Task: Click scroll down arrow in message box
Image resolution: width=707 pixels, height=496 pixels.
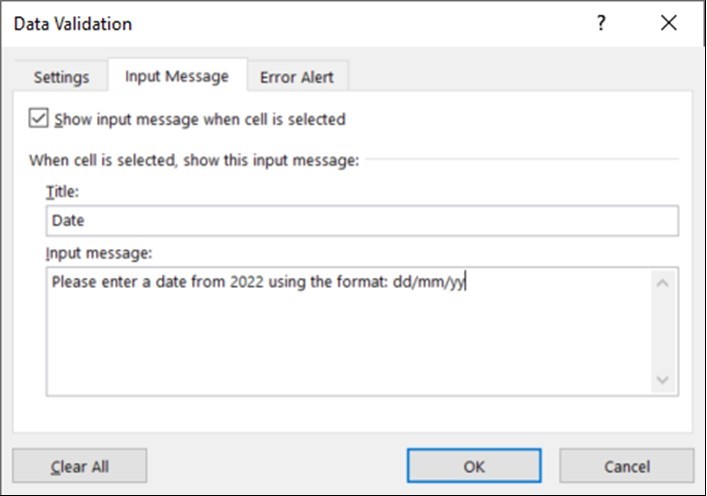Action: tap(664, 380)
